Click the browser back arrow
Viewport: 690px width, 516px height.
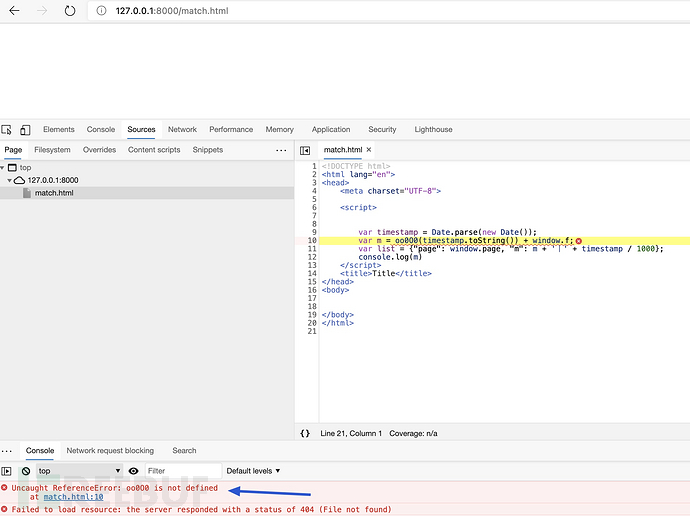14,11
